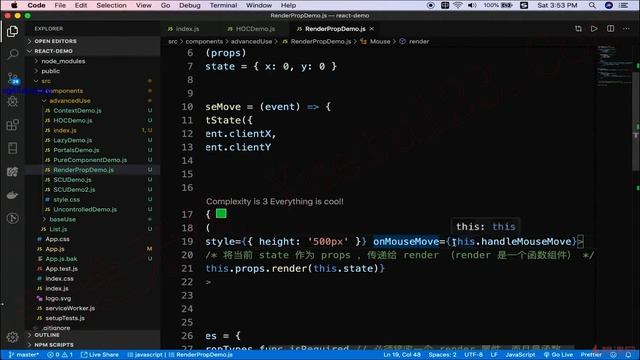
Task: Click the volume icon in menu bar
Action: (x=472, y=5)
